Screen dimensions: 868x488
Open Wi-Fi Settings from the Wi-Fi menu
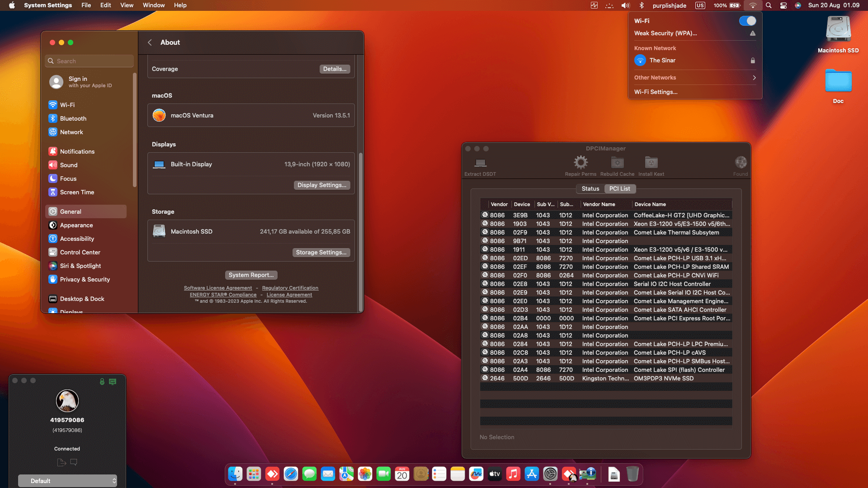pyautogui.click(x=695, y=92)
